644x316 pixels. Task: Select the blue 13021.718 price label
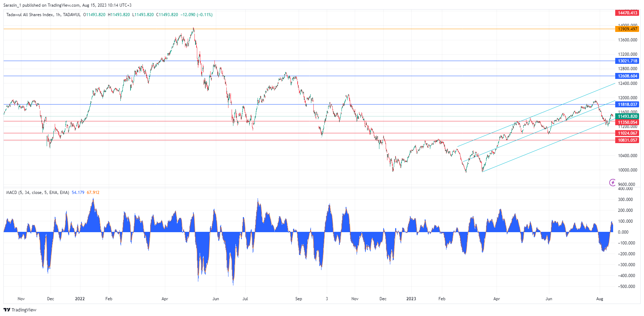tap(627, 61)
